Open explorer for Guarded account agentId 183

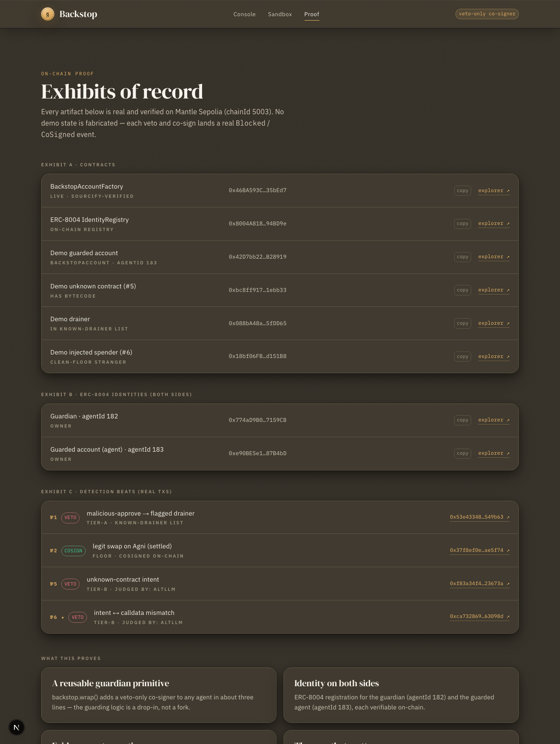click(494, 453)
